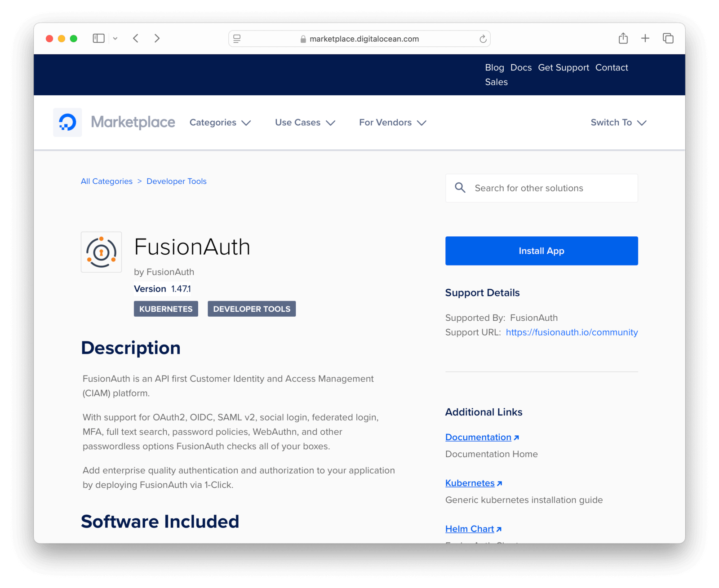Click the Install App button
719x588 pixels.
pyautogui.click(x=541, y=251)
